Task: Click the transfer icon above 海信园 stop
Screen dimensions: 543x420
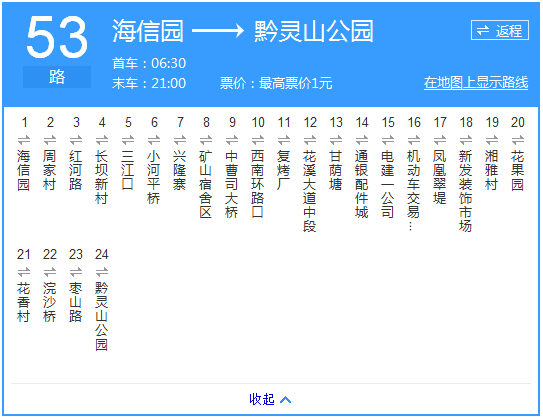Action: pos(24,140)
